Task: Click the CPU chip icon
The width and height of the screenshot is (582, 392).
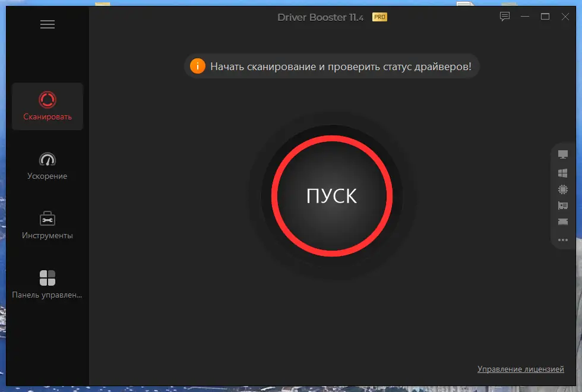Action: coord(562,189)
